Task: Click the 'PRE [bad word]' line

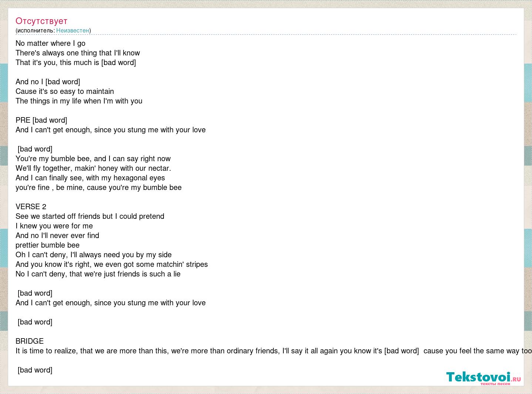Action: point(41,120)
